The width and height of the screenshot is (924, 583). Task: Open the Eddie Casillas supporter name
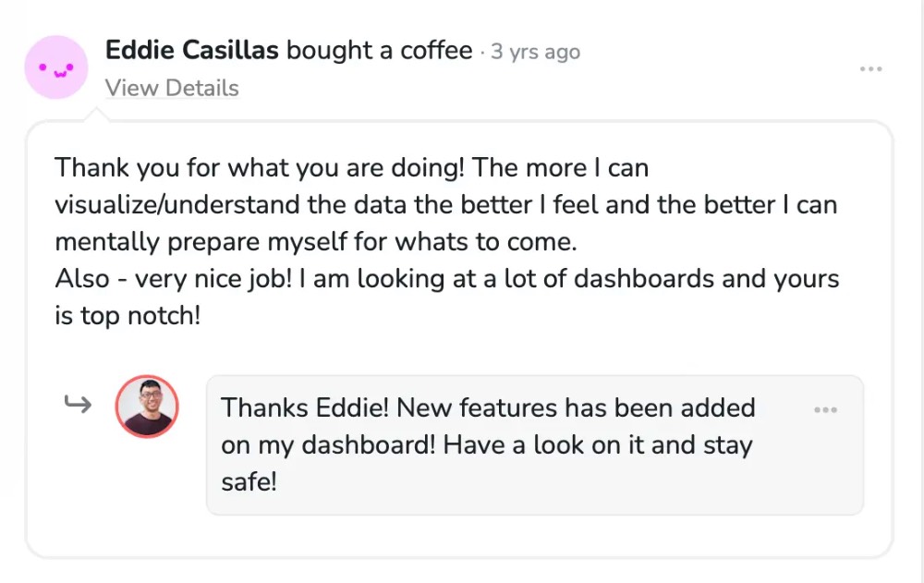(x=191, y=50)
